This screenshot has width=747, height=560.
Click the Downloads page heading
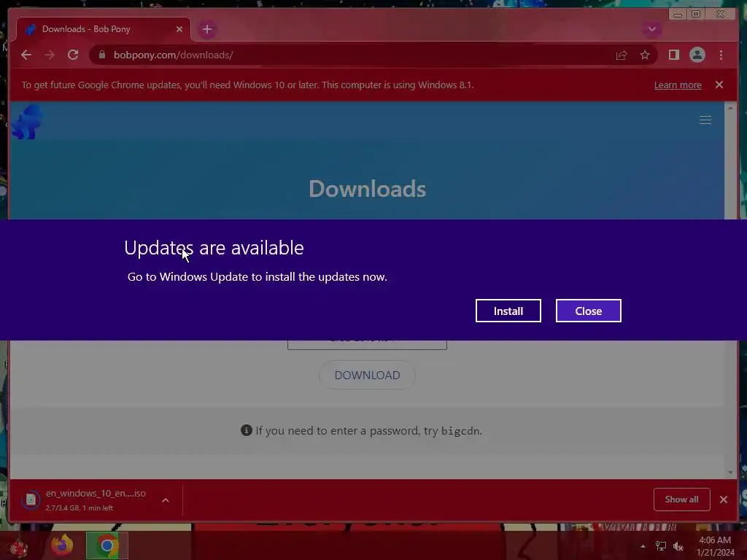tap(368, 189)
